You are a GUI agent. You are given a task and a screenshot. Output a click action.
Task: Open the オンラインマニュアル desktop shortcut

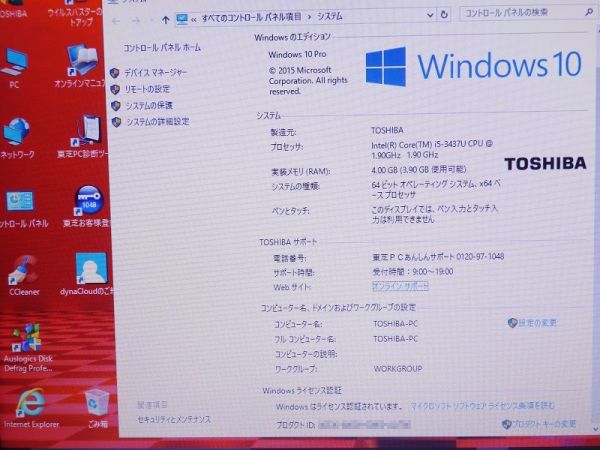point(81,65)
